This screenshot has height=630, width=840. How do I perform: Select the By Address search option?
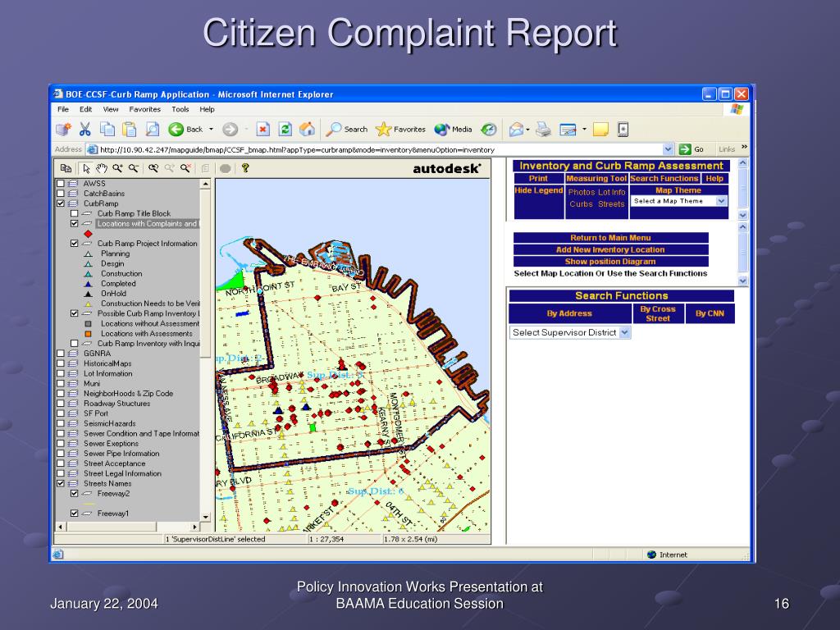569,313
